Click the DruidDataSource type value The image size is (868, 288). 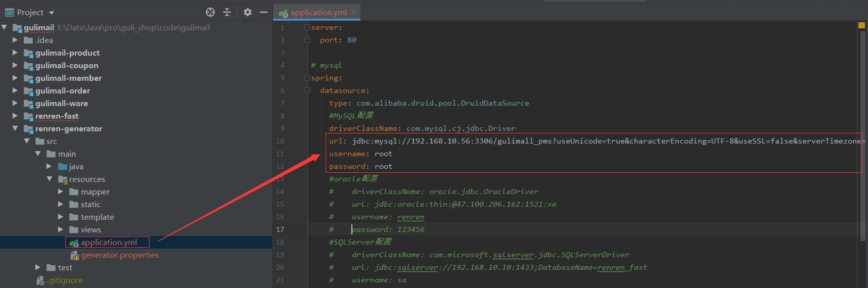[443, 103]
